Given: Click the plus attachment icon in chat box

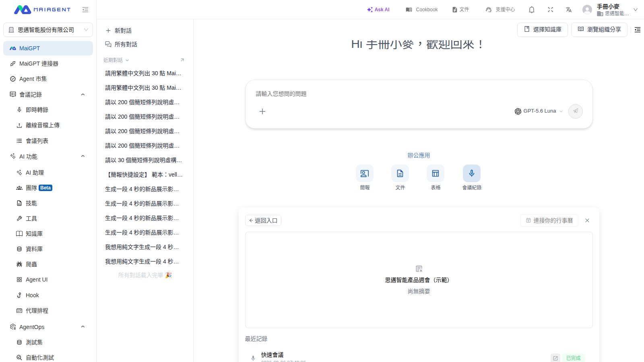Looking at the screenshot, I should [262, 111].
